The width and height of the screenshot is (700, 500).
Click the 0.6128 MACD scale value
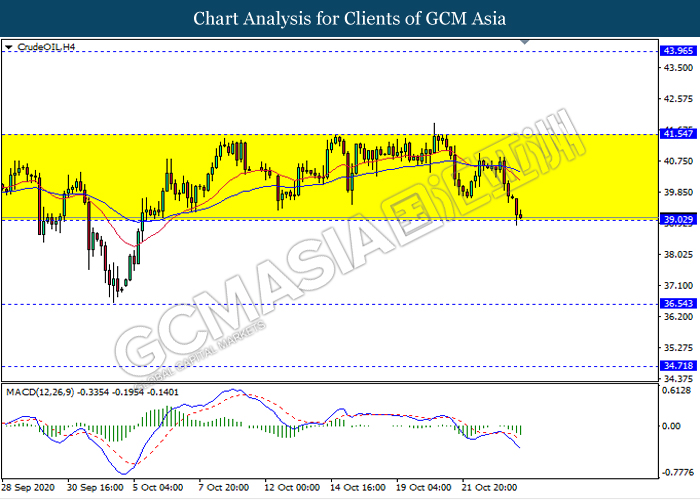[x=678, y=391]
